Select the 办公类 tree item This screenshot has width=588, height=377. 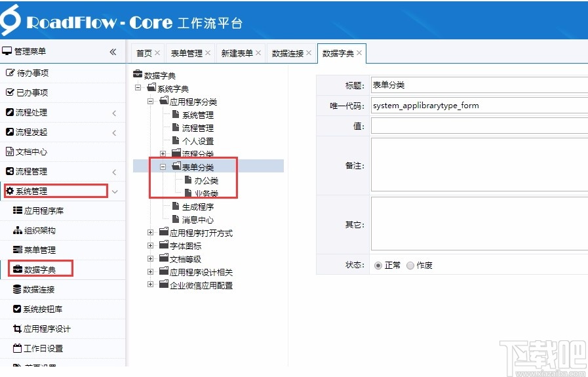[x=206, y=180]
